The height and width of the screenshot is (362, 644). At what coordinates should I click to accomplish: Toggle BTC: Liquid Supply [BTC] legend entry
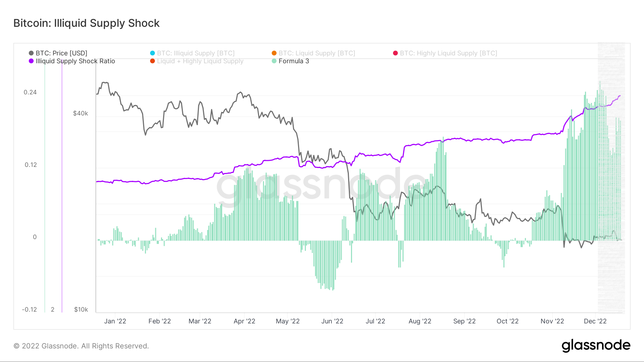click(313, 53)
